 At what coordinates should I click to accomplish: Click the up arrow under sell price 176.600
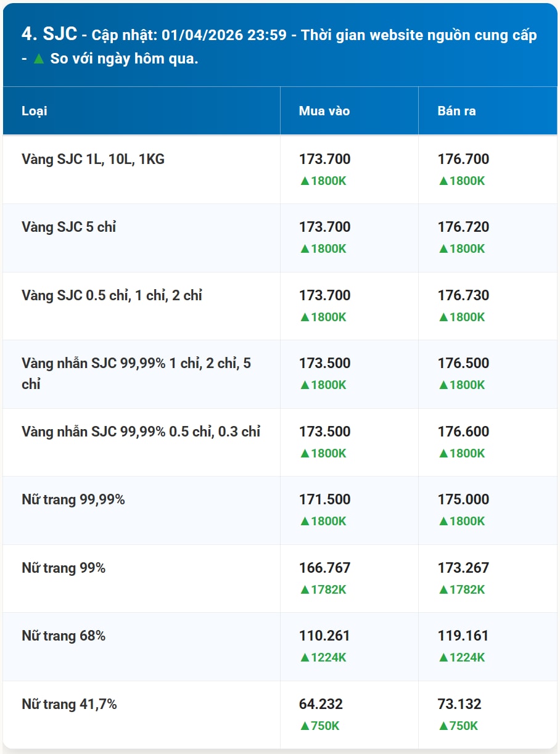(x=443, y=454)
